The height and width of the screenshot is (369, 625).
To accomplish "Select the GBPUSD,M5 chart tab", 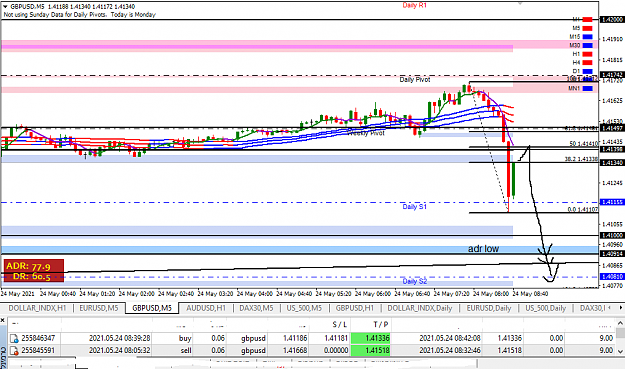I will 152,308.
